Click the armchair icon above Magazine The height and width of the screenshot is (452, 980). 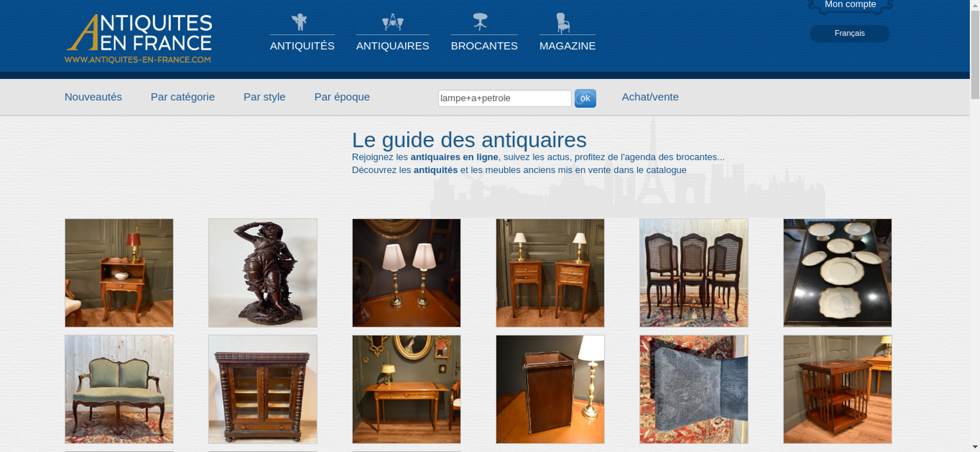[563, 23]
